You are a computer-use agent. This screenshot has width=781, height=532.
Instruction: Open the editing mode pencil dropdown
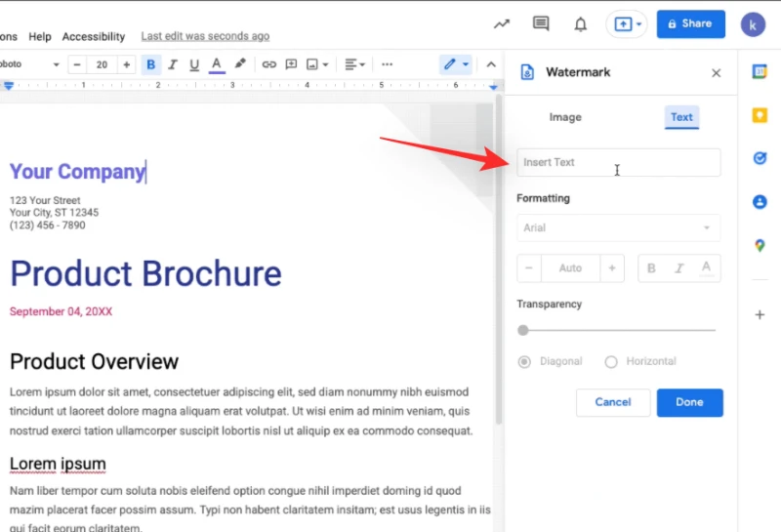[x=456, y=64]
